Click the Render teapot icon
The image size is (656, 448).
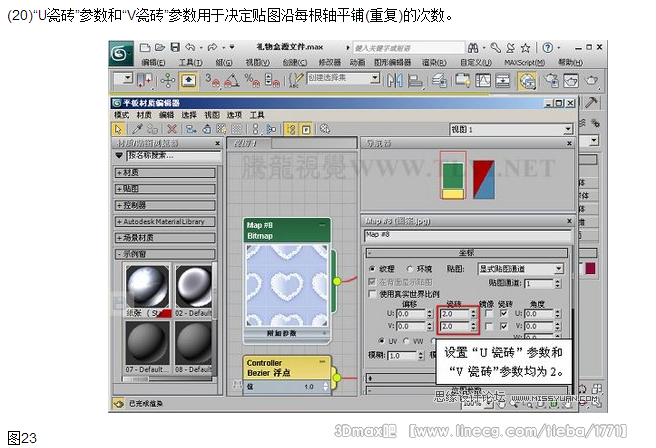click(x=592, y=80)
